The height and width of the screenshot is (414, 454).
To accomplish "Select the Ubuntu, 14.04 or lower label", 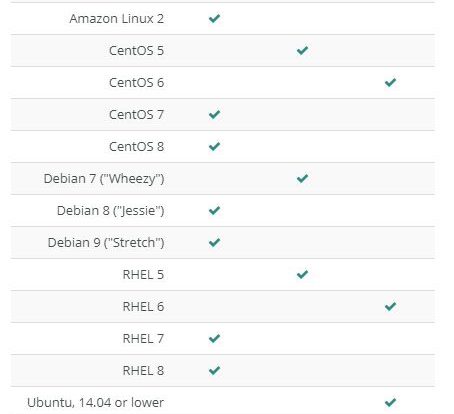I will (x=95, y=403).
